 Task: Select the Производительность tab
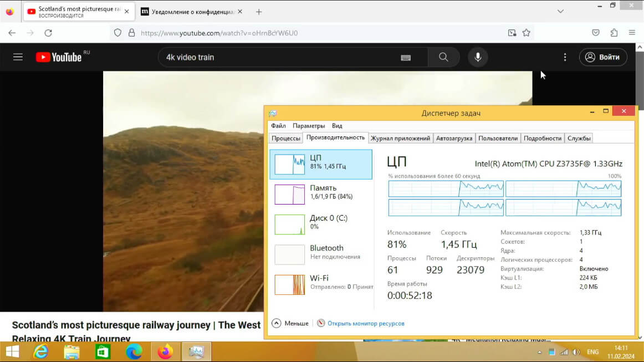pyautogui.click(x=335, y=137)
